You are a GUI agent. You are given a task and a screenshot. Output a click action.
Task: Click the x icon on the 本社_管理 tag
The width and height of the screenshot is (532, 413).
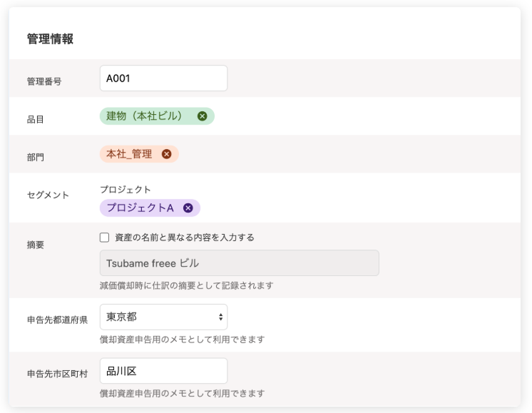coord(166,154)
